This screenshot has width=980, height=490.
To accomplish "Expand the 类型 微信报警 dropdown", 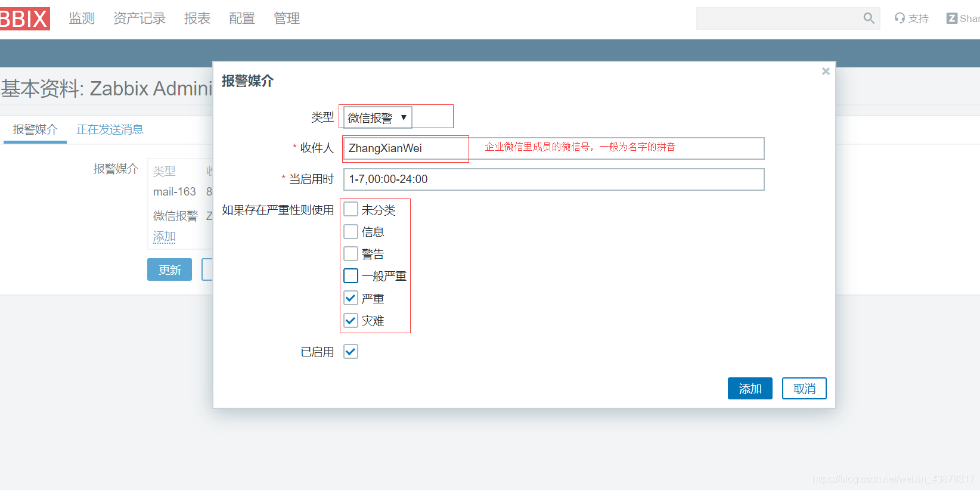I will (x=378, y=117).
